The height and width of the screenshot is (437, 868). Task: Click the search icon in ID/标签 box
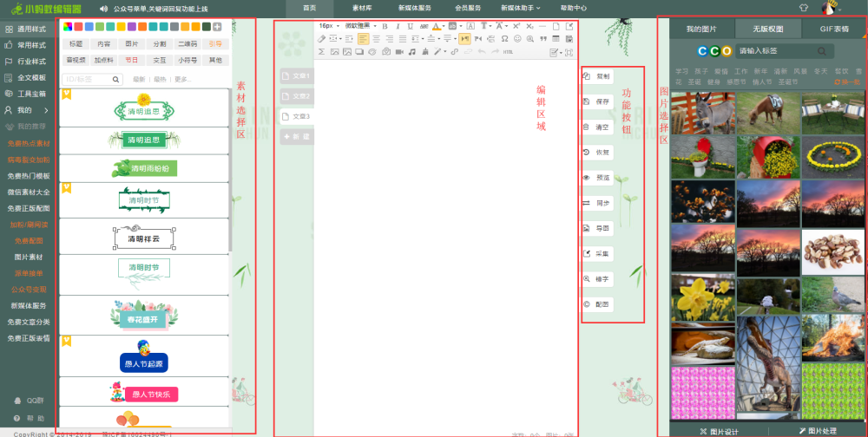[115, 79]
